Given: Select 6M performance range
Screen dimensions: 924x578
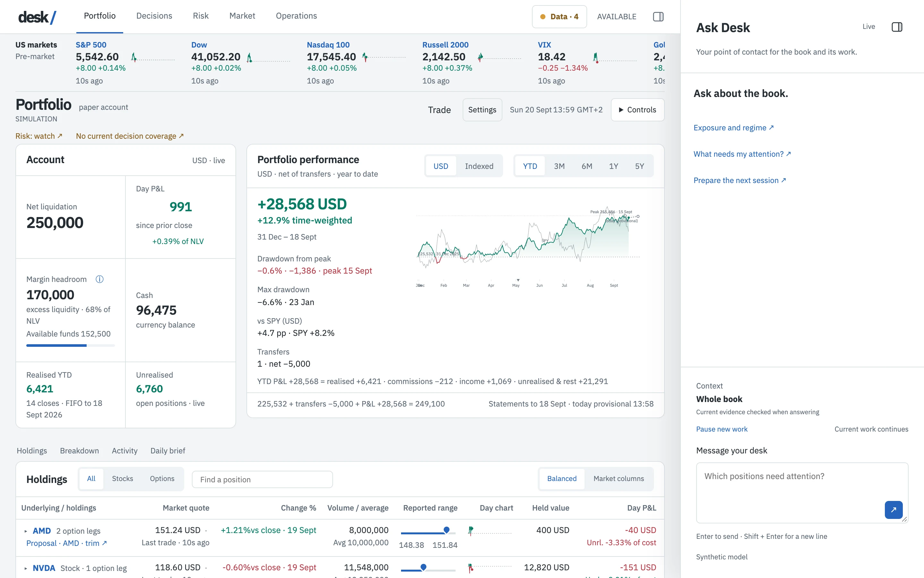Looking at the screenshot, I should (x=586, y=166).
